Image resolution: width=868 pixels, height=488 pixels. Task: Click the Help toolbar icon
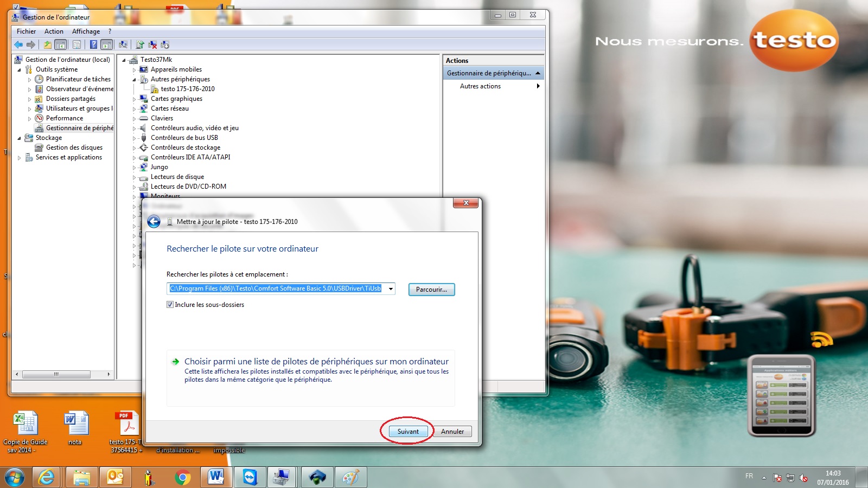click(93, 44)
